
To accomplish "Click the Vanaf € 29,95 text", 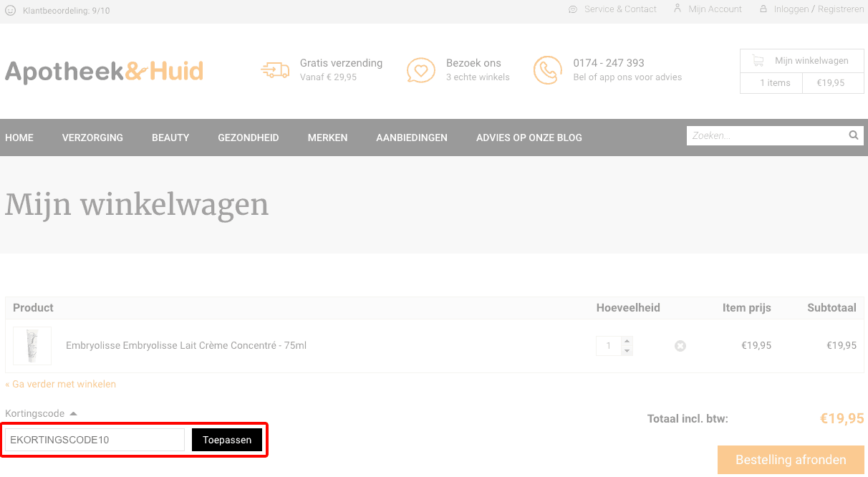I will click(328, 77).
